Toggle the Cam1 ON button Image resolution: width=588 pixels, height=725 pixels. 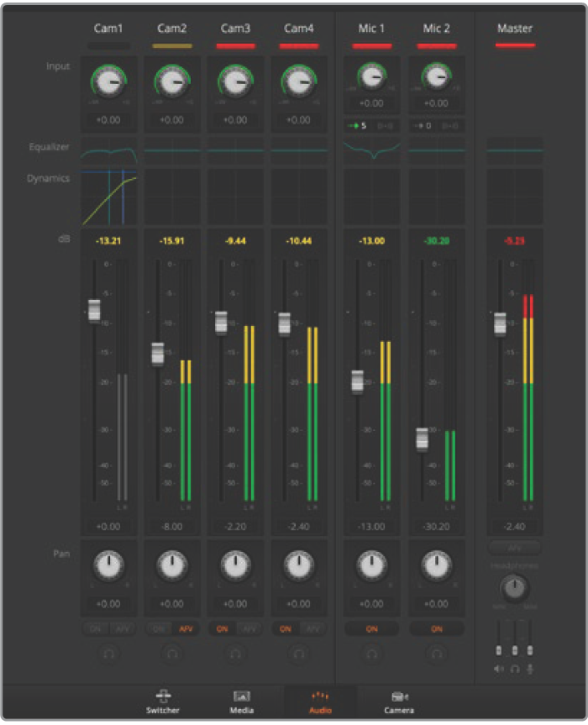[95, 628]
